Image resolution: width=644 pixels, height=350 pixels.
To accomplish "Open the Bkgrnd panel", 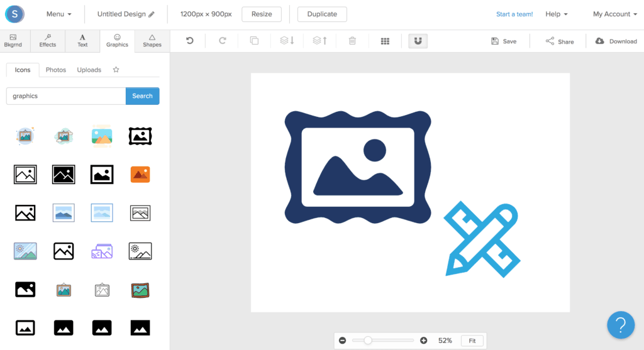I will click(13, 41).
